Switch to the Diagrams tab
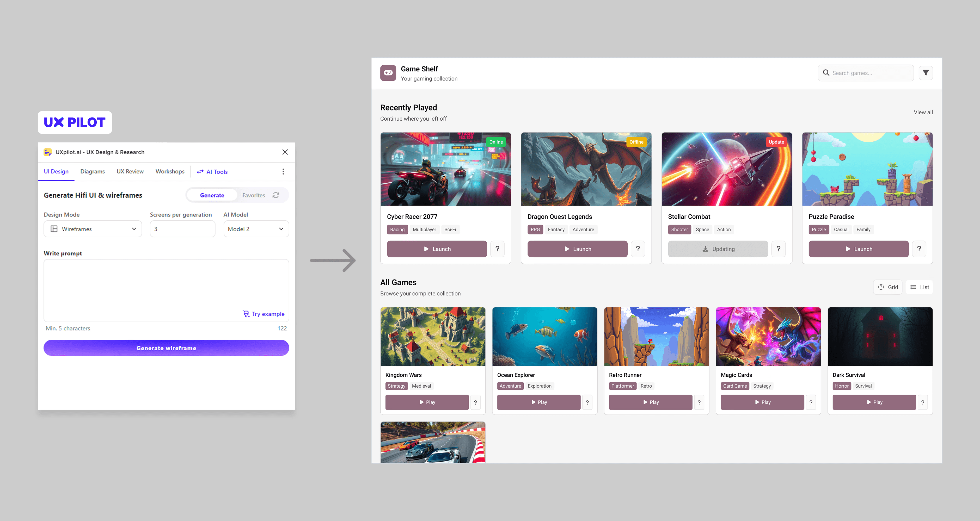Screen dimensions: 980x521 pos(93,171)
